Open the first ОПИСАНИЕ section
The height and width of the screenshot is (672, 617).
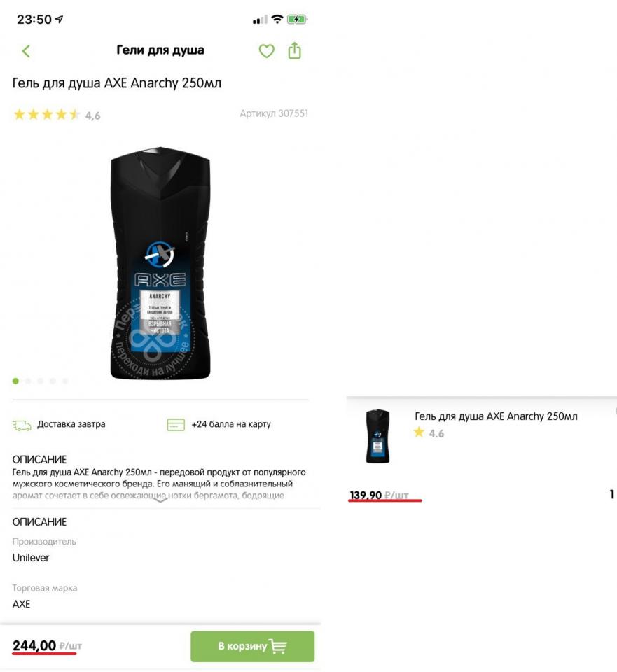pos(39,459)
